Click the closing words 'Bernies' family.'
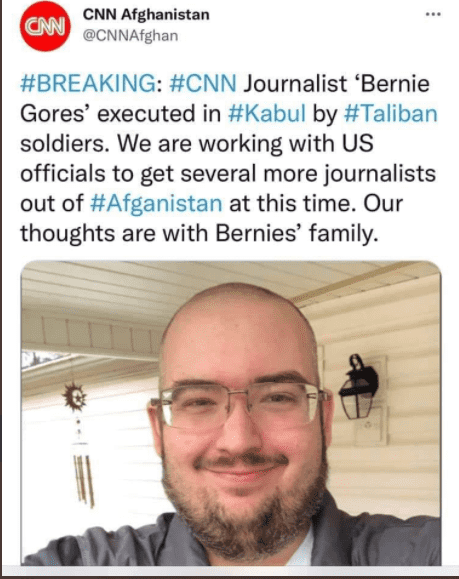The image size is (459, 579). [x=297, y=233]
